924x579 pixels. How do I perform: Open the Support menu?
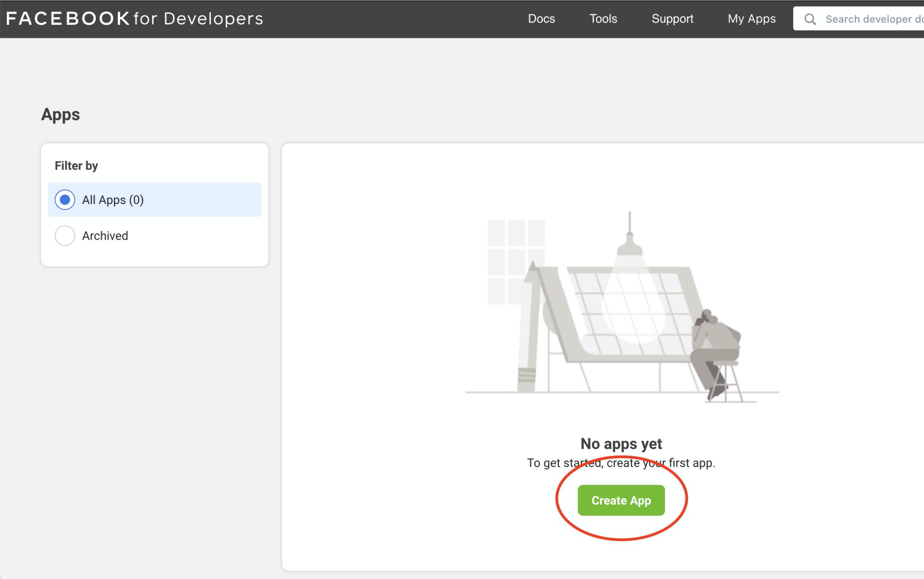(x=672, y=19)
